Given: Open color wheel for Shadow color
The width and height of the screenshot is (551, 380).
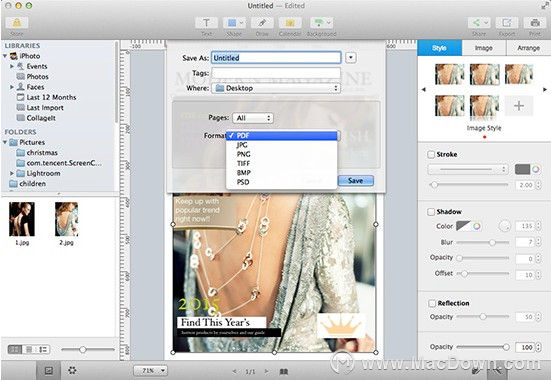Looking at the screenshot, I should (x=477, y=226).
